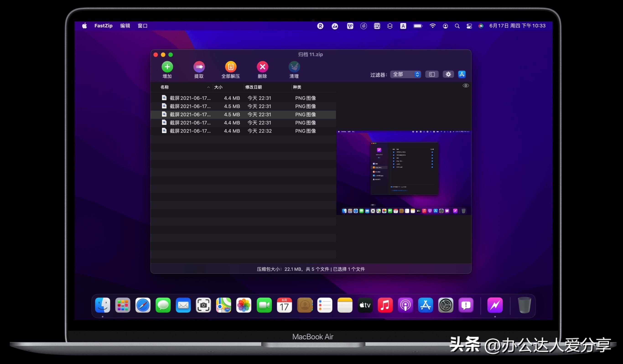Click the 大小 column header
Viewport: 623px width, 364px height.
(x=218, y=87)
